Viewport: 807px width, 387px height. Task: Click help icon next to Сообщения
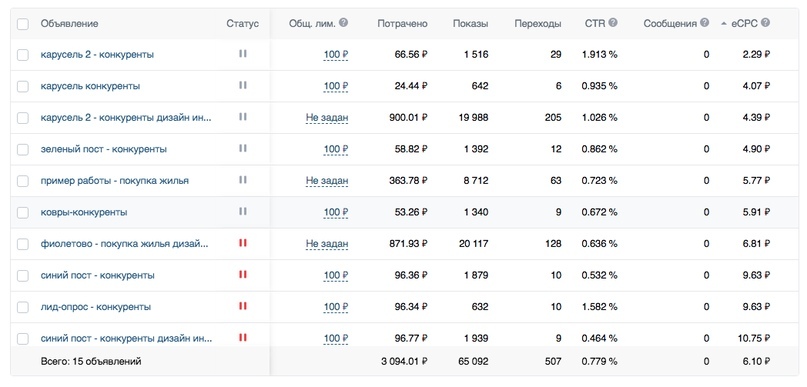tap(705, 23)
